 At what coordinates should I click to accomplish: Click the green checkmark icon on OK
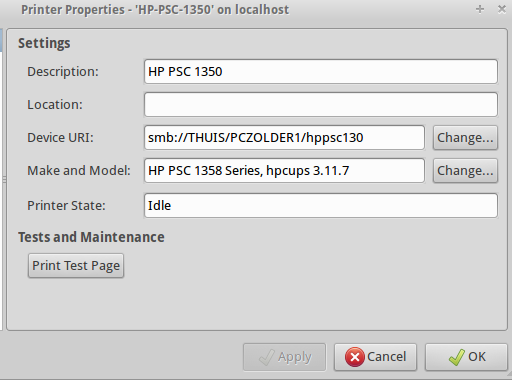tap(457, 357)
